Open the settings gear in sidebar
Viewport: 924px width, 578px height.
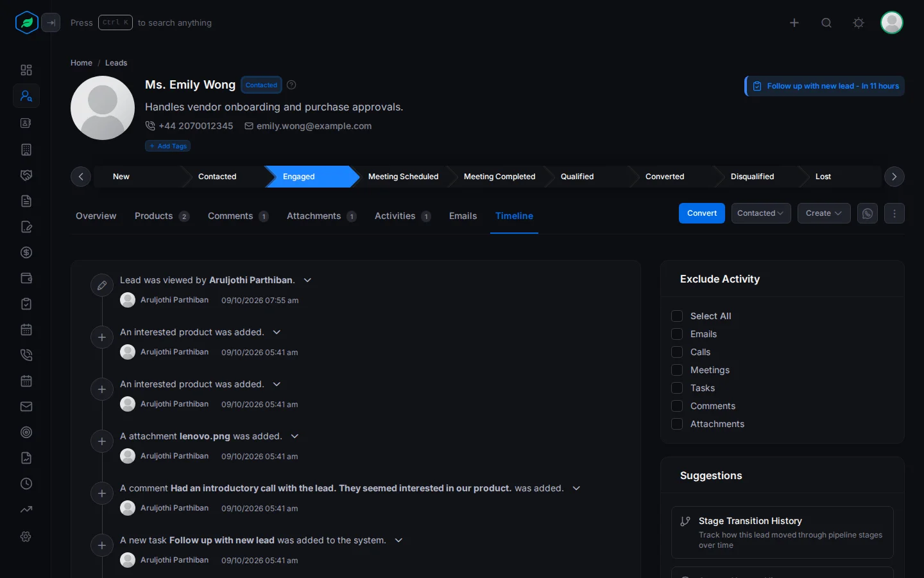click(26, 536)
